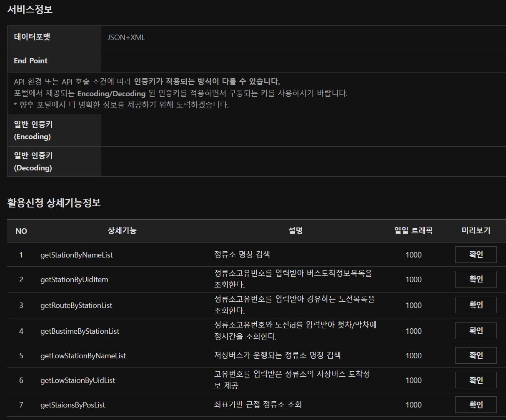Click the 미리보기 column header
Screen dimensions: 506x420
coord(476,231)
